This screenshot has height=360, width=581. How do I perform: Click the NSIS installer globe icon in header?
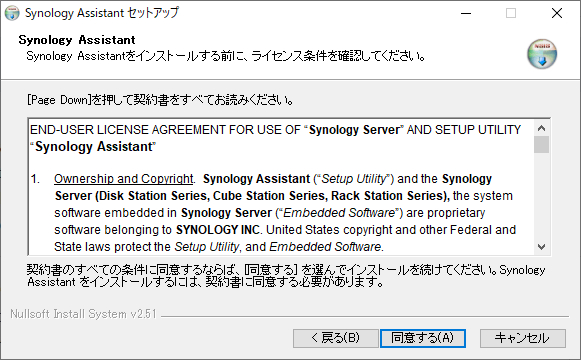coord(542,54)
